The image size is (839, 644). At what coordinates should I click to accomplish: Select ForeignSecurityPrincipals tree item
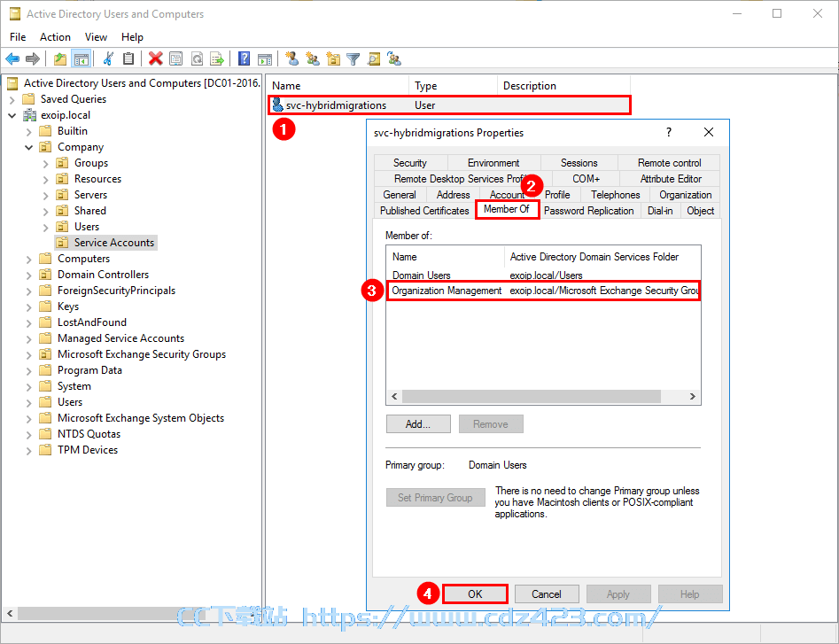116,291
